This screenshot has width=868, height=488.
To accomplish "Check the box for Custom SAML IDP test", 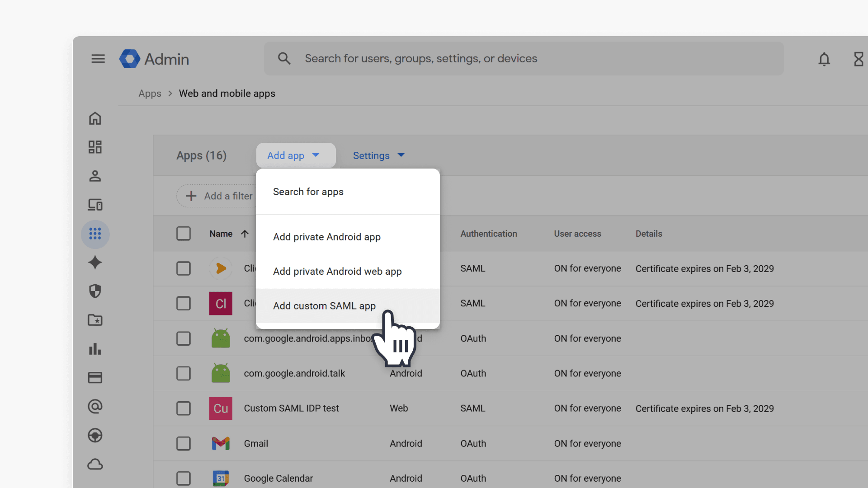I will pyautogui.click(x=184, y=408).
